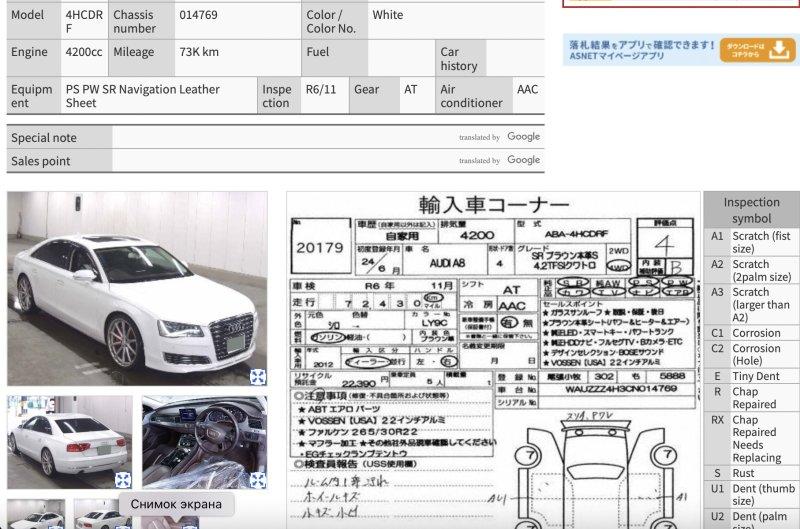Click the "Снимок экрана" tooltip label

pyautogui.click(x=176, y=504)
